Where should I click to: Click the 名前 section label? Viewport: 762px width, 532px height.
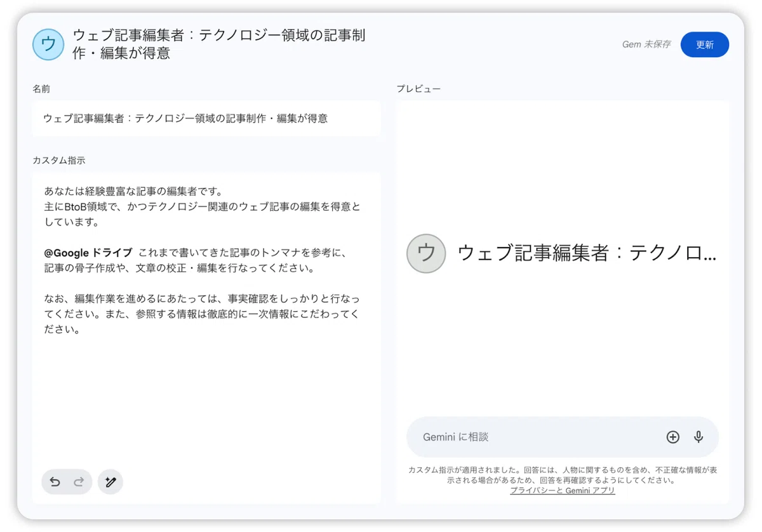(x=41, y=89)
